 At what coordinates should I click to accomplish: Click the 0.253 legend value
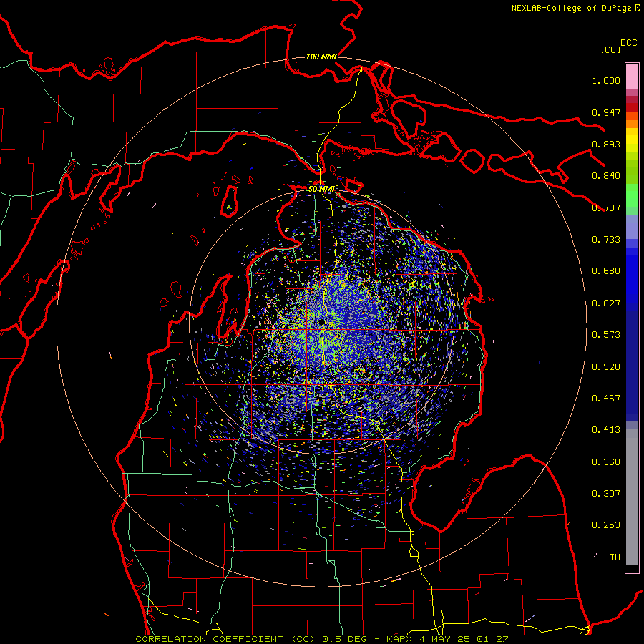tap(606, 525)
